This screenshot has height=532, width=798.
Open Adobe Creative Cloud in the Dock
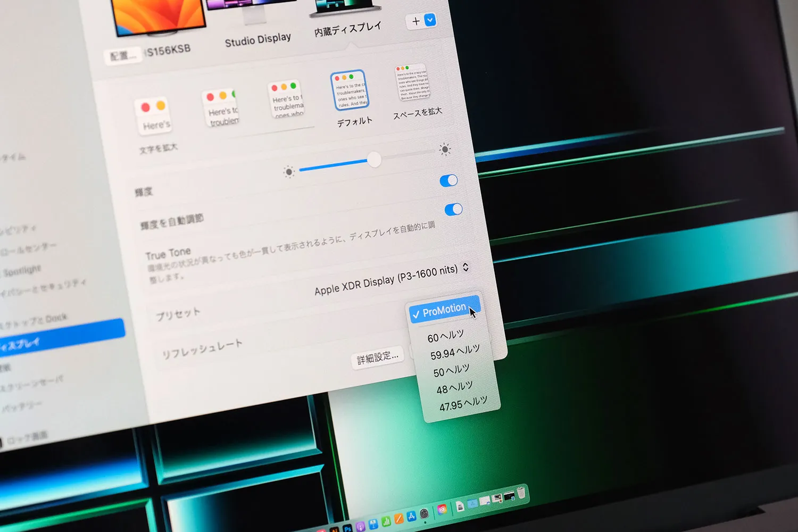click(x=442, y=510)
